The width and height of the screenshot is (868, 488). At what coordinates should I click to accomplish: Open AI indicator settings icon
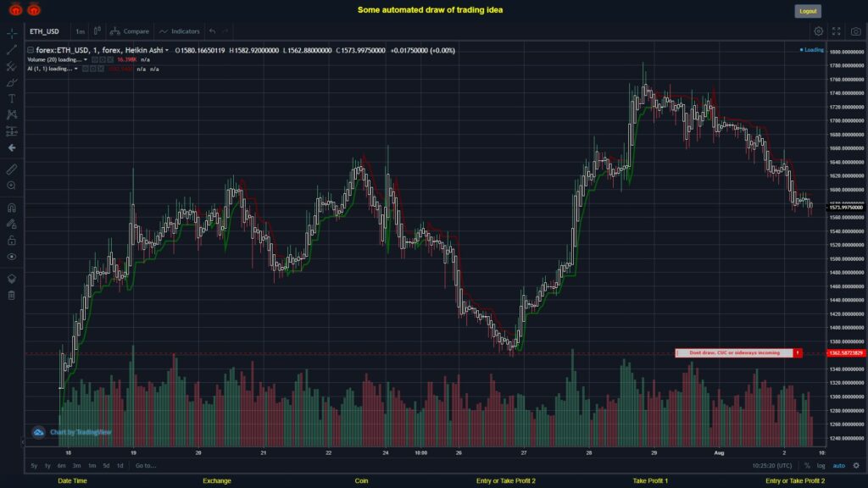93,69
